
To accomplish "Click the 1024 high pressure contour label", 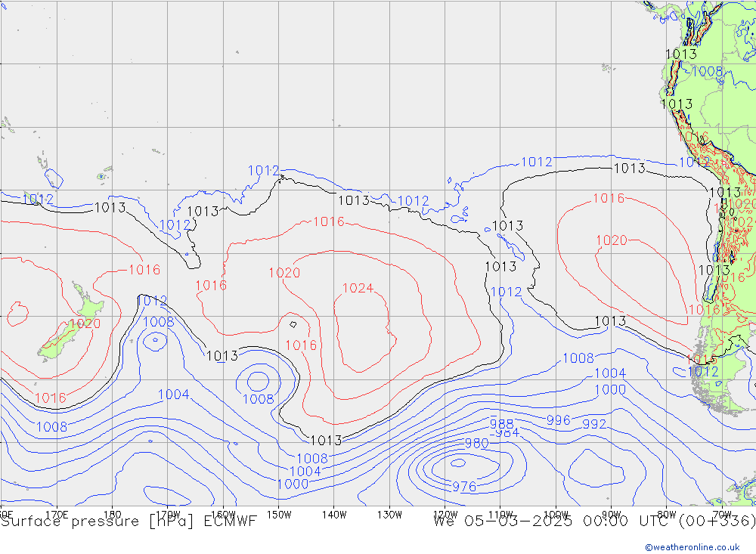I will pos(358,288).
